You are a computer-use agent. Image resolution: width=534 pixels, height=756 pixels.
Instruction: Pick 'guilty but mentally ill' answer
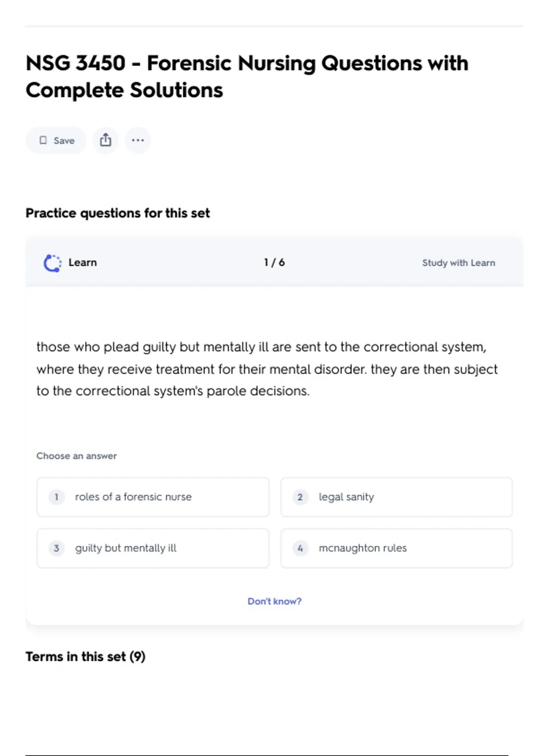(x=153, y=548)
